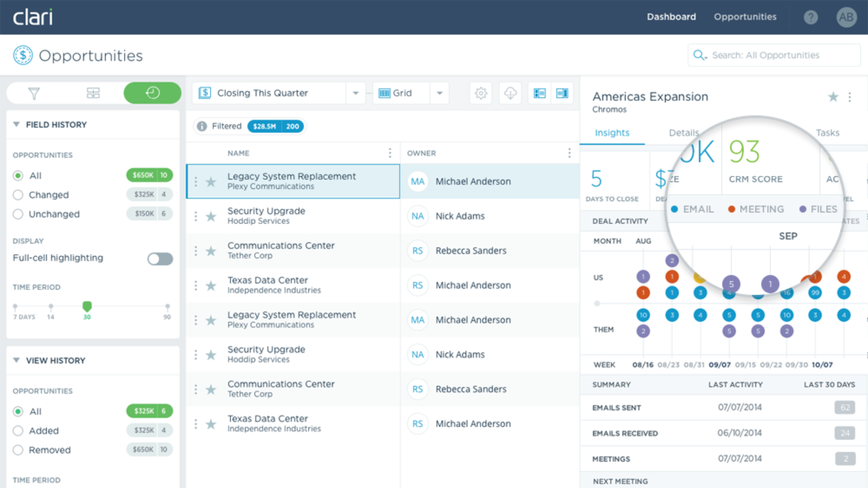The image size is (868, 488).
Task: Switch to the right-panel layout icon
Action: (x=562, y=93)
